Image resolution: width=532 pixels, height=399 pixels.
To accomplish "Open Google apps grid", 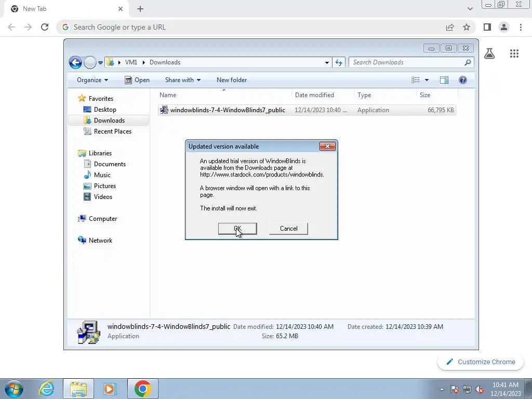I will [x=514, y=54].
